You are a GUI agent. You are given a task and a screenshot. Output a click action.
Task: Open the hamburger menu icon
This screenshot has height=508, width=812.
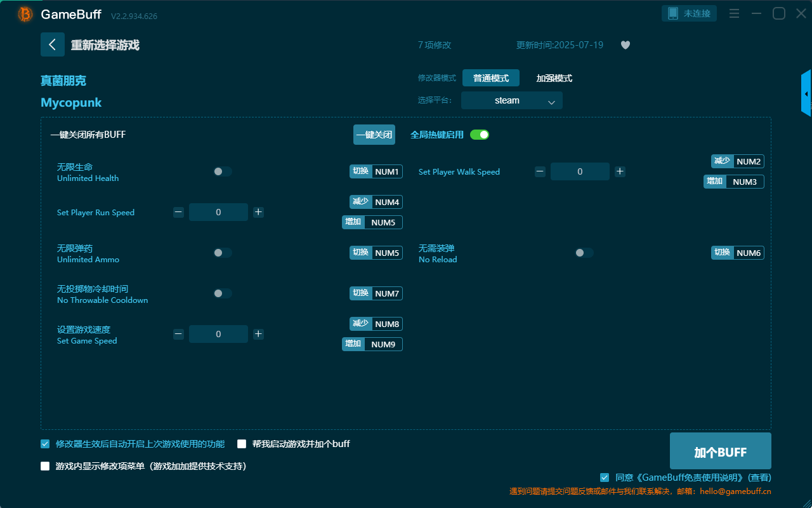point(734,13)
